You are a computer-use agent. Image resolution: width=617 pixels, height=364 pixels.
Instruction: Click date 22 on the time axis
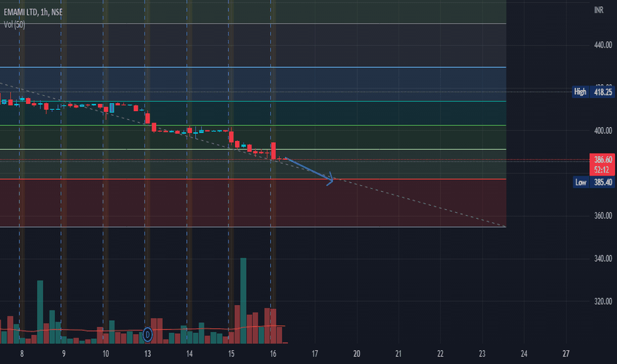click(440, 354)
